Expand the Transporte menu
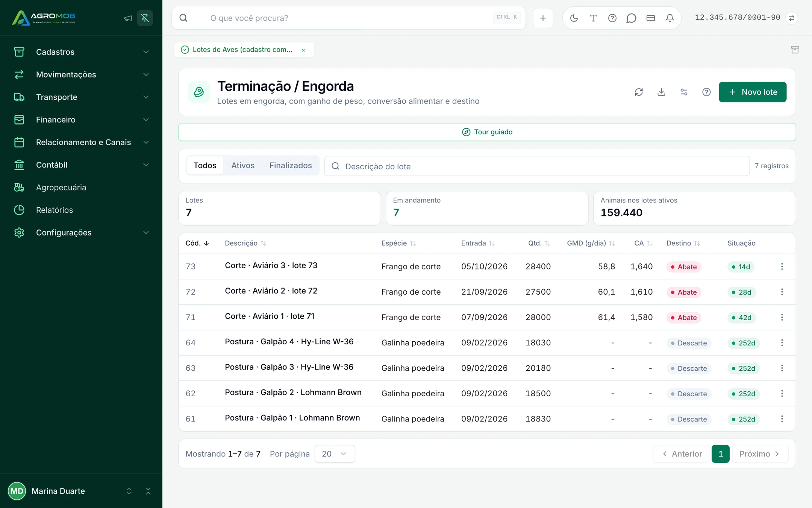 click(x=81, y=97)
